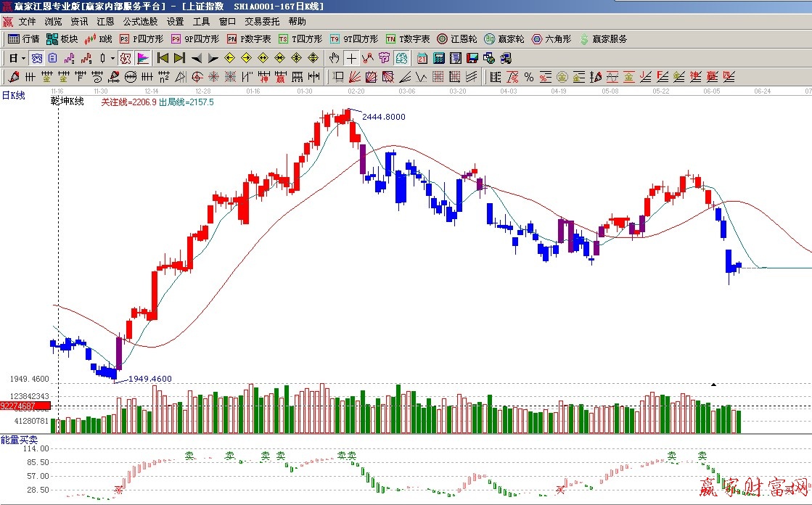812x505 pixels.
Task: Click the percent sign tool icon
Action: pyautogui.click(x=529, y=77)
